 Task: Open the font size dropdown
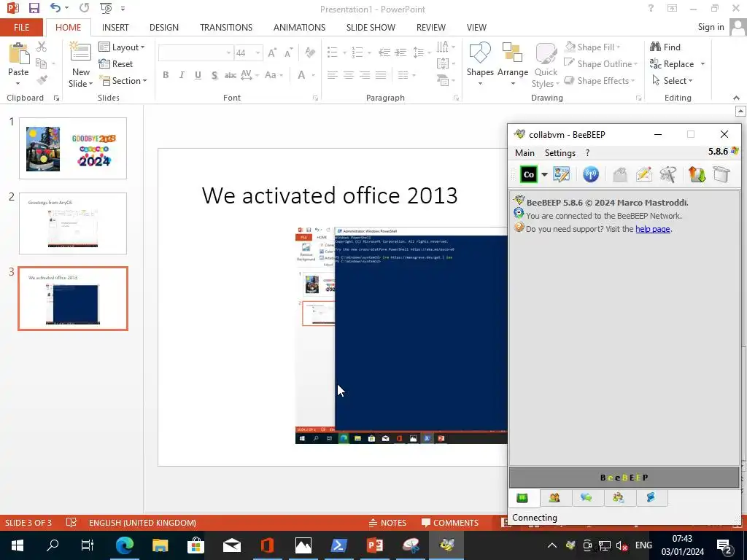[258, 52]
